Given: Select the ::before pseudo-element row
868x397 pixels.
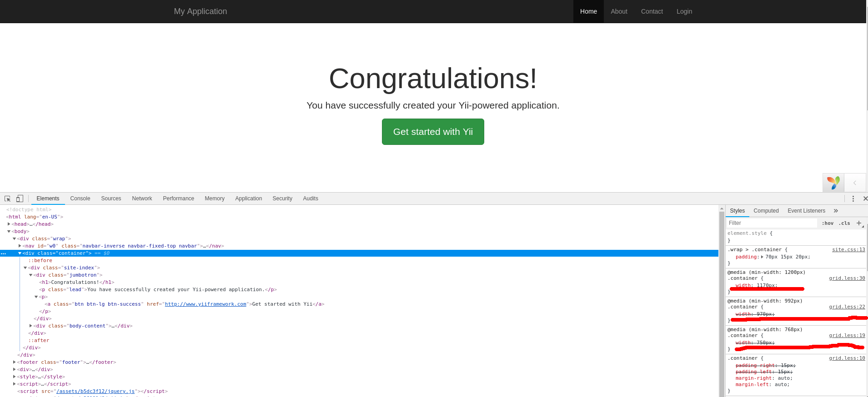Looking at the screenshot, I should tap(40, 260).
